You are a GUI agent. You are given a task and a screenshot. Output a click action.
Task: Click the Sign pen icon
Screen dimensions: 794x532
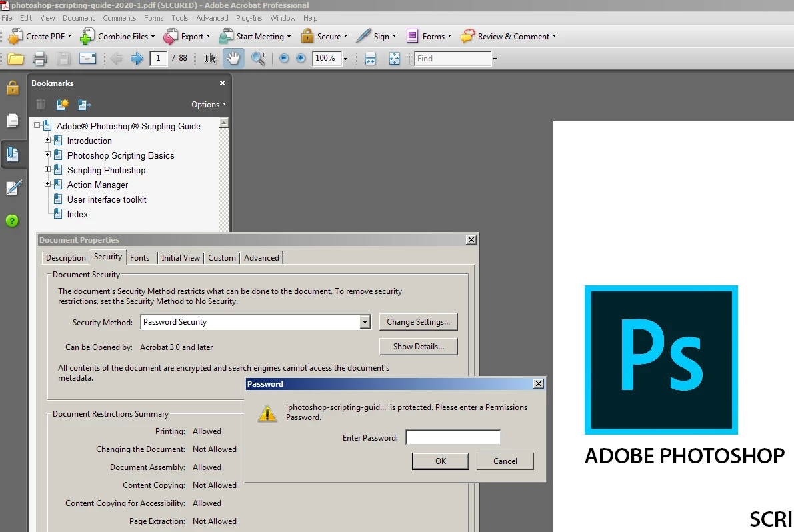click(x=363, y=37)
